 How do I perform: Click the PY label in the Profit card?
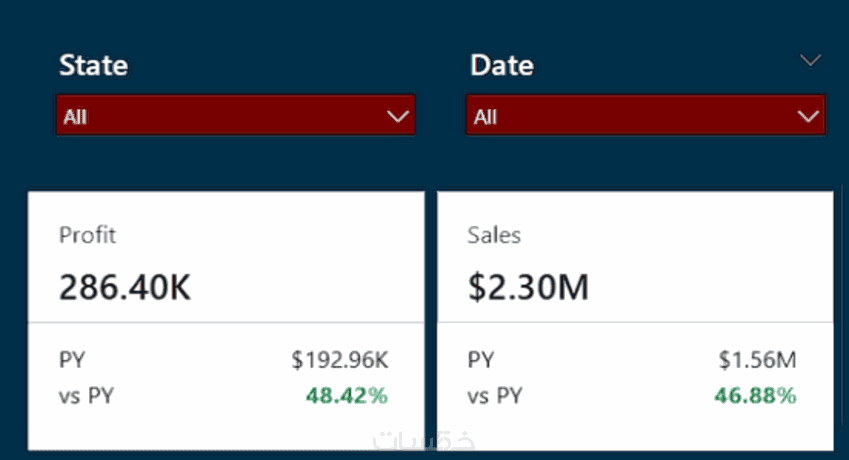pyautogui.click(x=72, y=360)
